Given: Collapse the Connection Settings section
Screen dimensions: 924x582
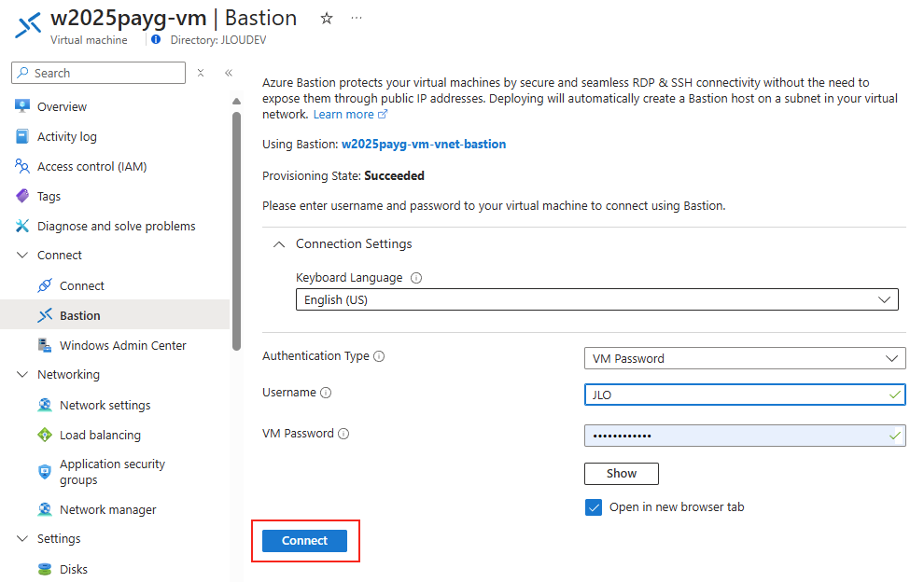Looking at the screenshot, I should pyautogui.click(x=279, y=243).
